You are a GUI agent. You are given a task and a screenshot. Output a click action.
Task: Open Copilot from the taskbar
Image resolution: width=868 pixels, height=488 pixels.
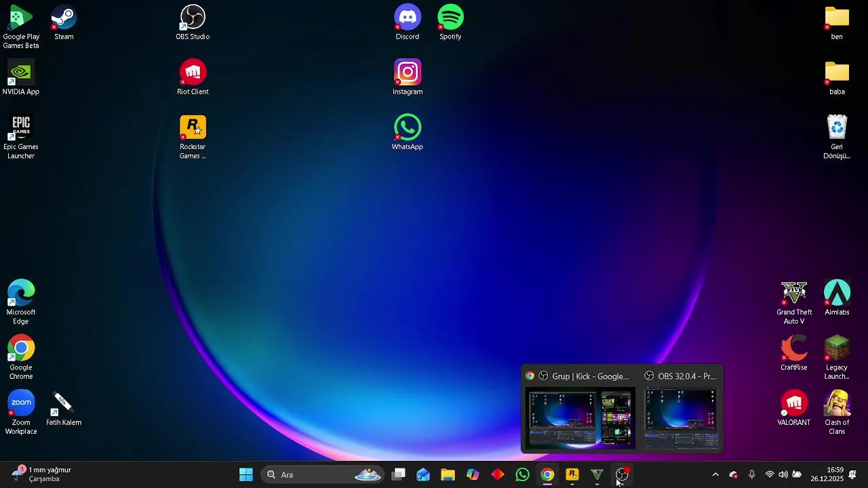[x=473, y=474]
